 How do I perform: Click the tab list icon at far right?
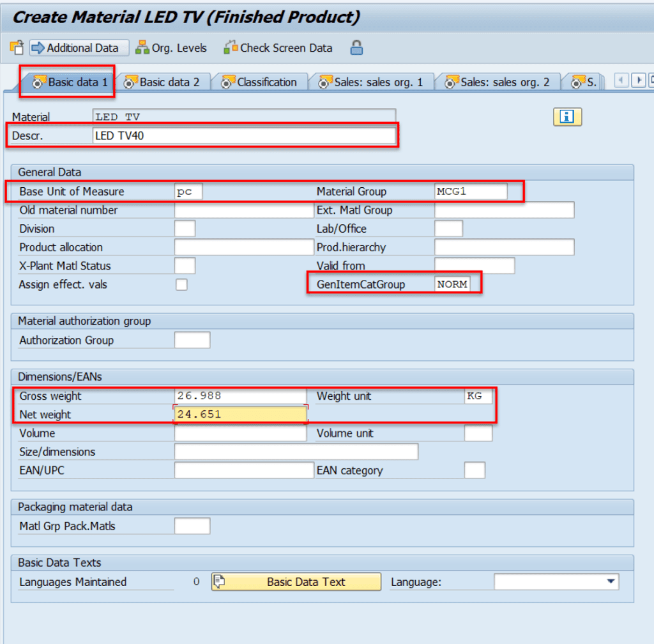(x=650, y=80)
